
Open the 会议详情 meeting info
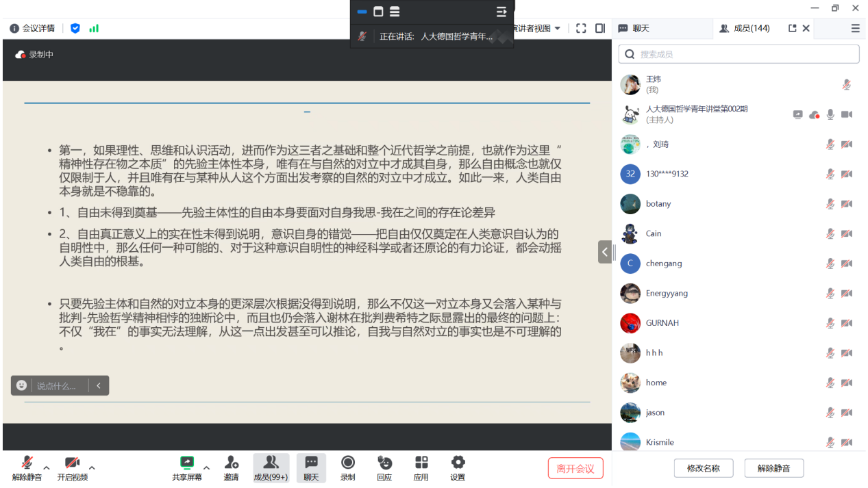point(32,28)
